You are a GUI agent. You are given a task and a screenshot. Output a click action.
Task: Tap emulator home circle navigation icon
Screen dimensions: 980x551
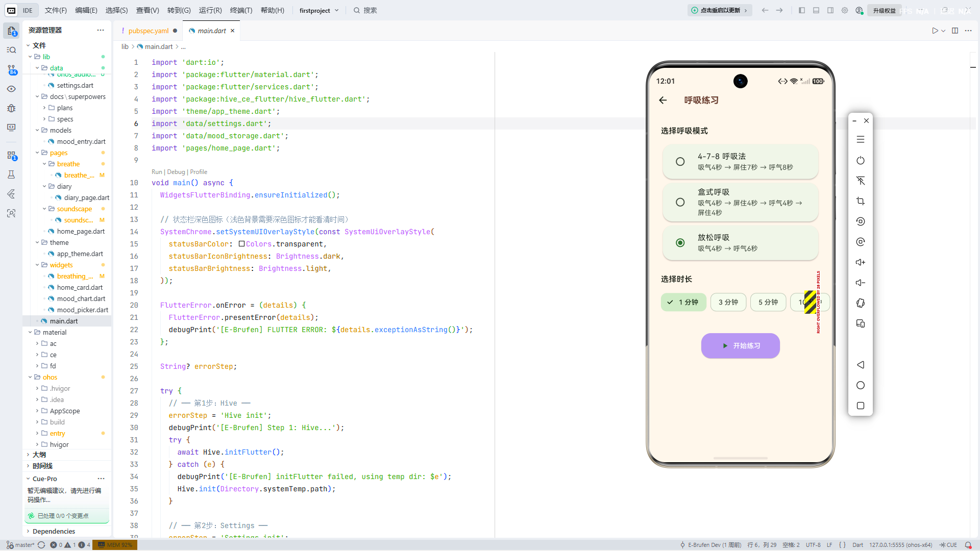coord(861,385)
